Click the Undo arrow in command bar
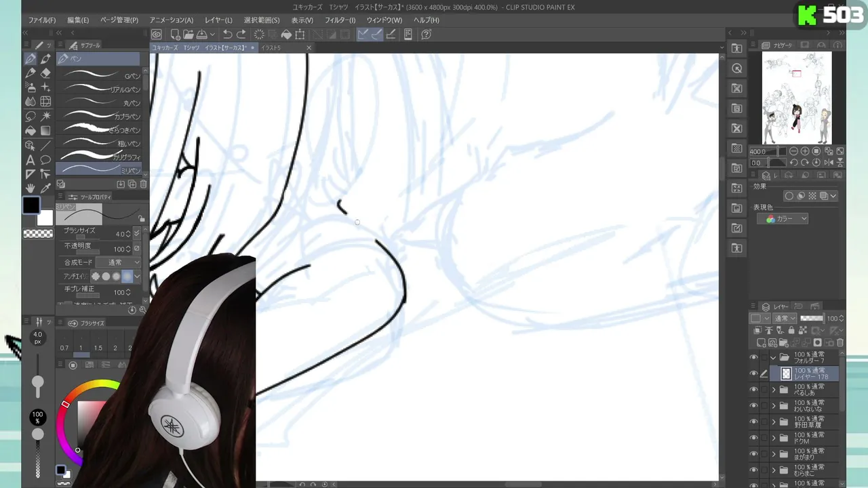This screenshot has height=488, width=868. pos(227,34)
